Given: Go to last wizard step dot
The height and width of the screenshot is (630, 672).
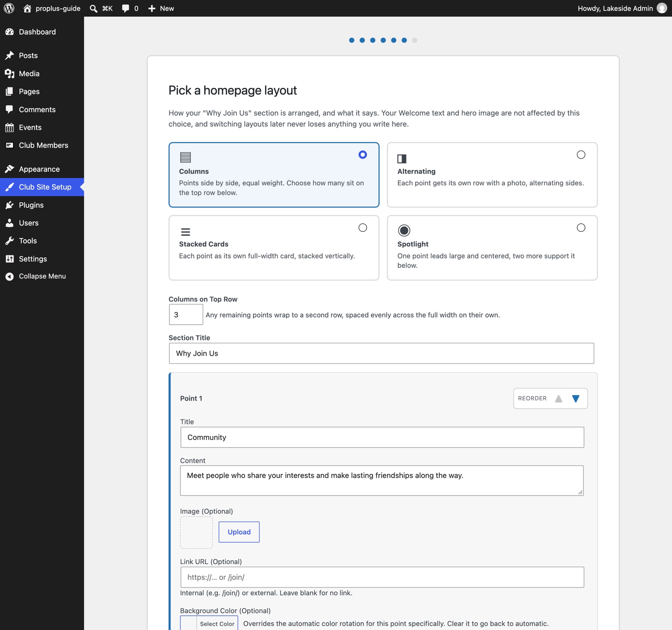Looking at the screenshot, I should click(x=415, y=40).
